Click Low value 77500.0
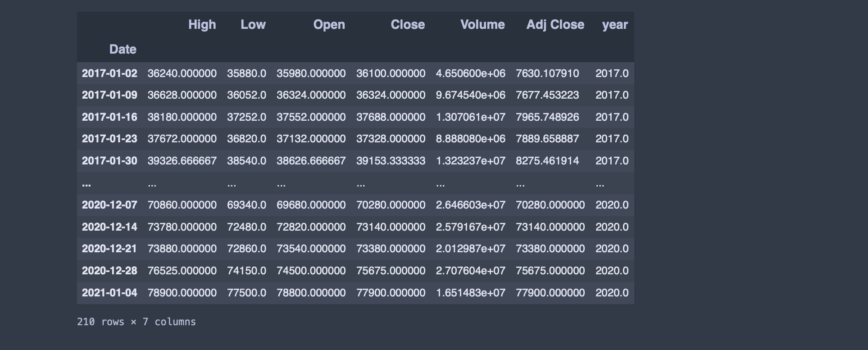The image size is (868, 350). 246,293
